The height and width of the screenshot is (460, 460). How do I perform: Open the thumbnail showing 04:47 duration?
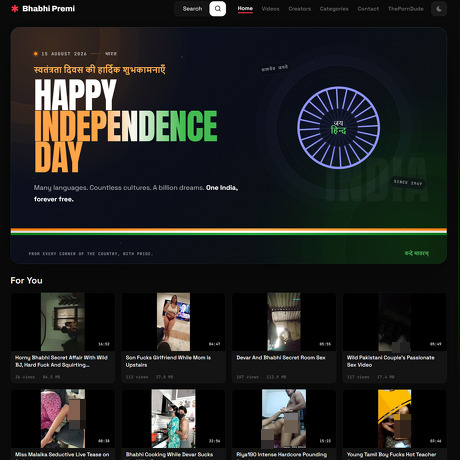click(173, 322)
